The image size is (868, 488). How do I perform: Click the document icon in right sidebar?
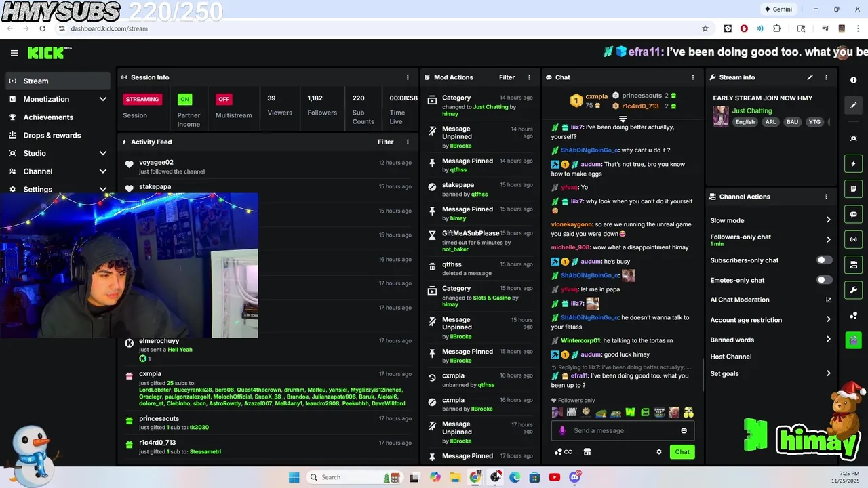tap(853, 188)
